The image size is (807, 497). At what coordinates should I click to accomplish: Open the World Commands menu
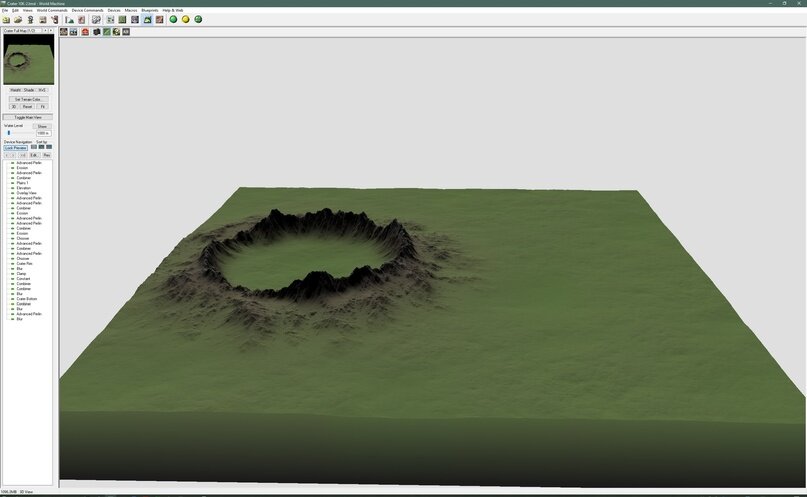[x=52, y=10]
